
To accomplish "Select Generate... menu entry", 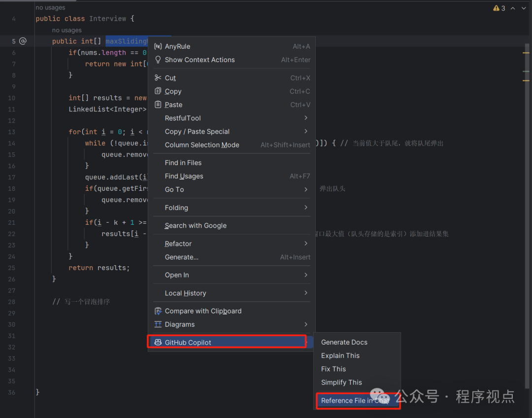I will [232, 257].
